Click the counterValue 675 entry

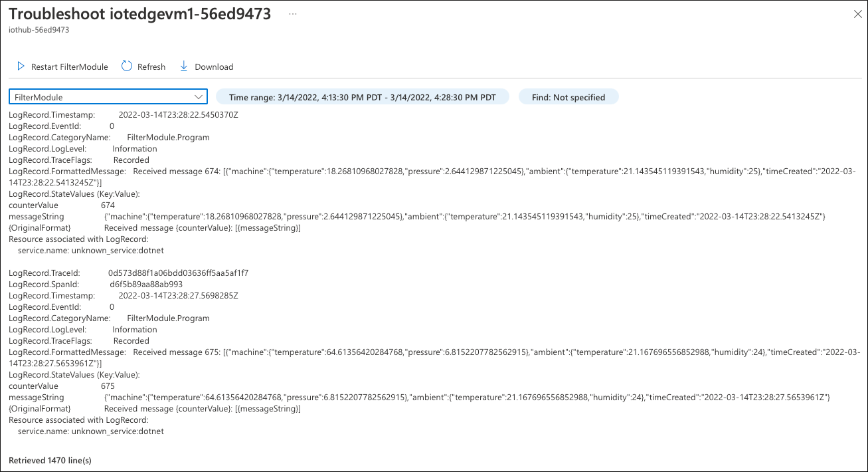point(107,386)
